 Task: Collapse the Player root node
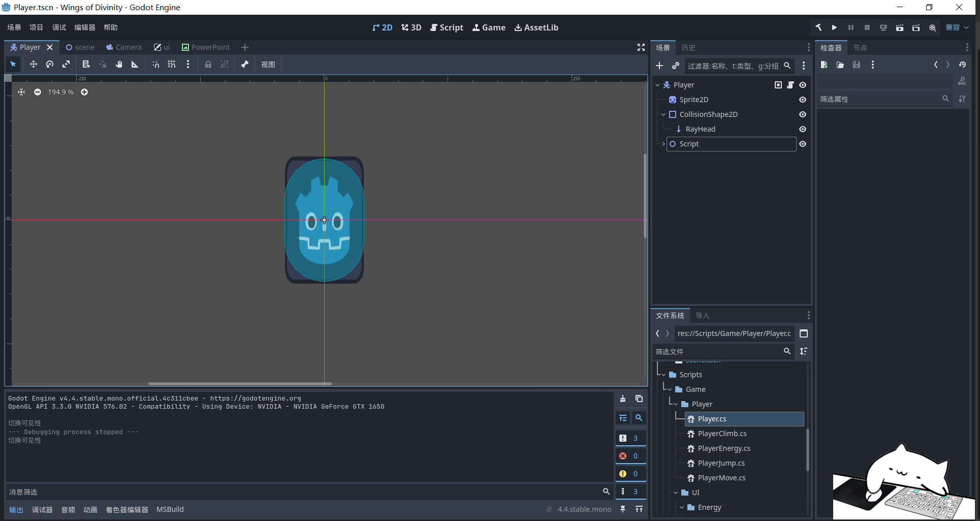[x=657, y=85]
